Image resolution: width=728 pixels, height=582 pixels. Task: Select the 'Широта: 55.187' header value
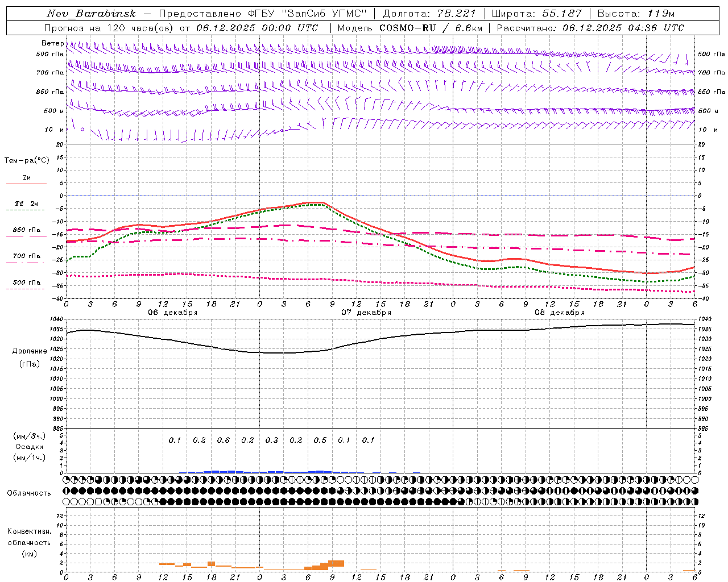coord(536,14)
